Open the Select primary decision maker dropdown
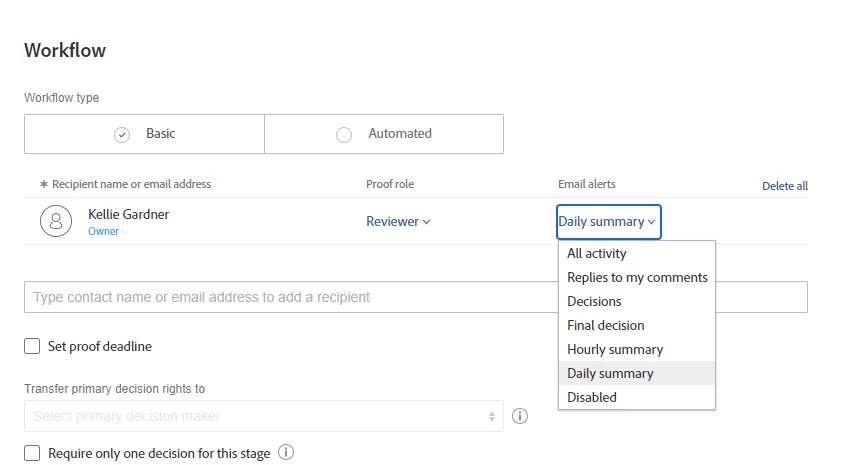This screenshot has height=465, width=845. pyautogui.click(x=264, y=416)
